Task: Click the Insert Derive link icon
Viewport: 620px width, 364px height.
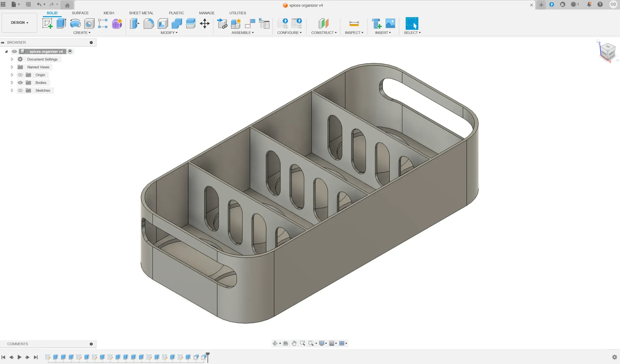Action: [222, 24]
